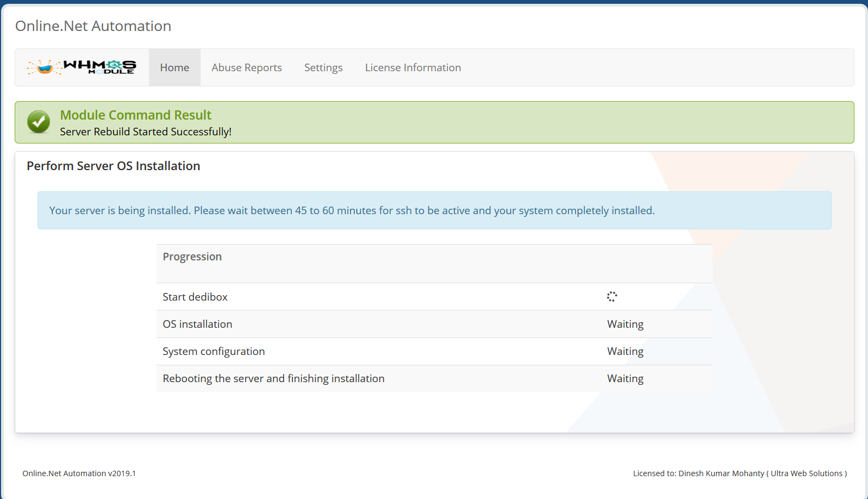Click the Online.Net Automation page title
Screen dimensions: 868x499
coord(93,26)
